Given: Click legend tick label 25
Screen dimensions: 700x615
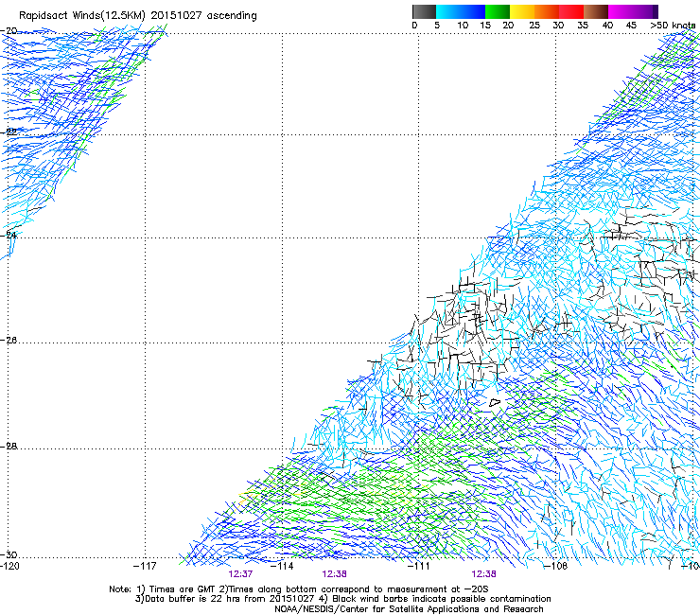Looking at the screenshot, I should [534, 26].
